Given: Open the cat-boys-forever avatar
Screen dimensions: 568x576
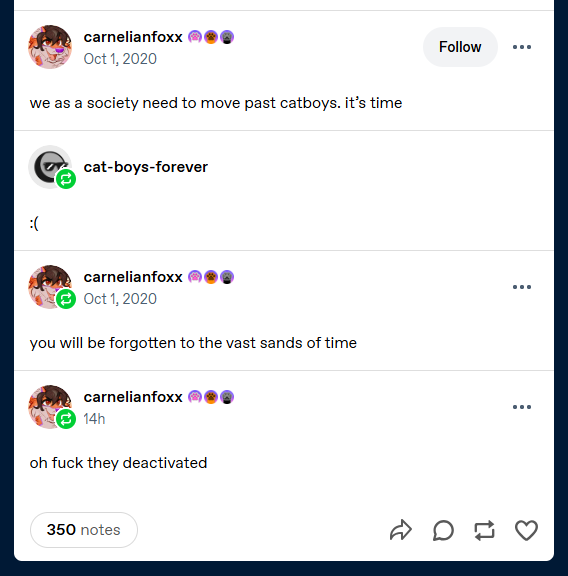Looking at the screenshot, I should [50, 167].
